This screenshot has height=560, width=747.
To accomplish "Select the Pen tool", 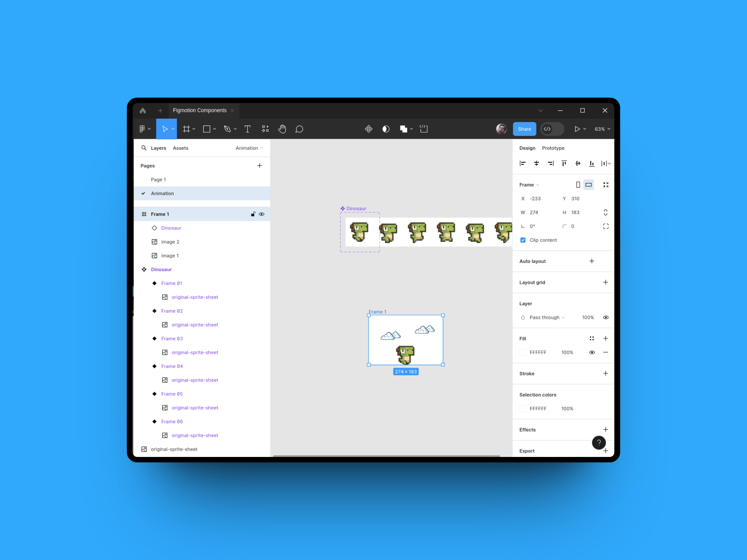I will (230, 129).
